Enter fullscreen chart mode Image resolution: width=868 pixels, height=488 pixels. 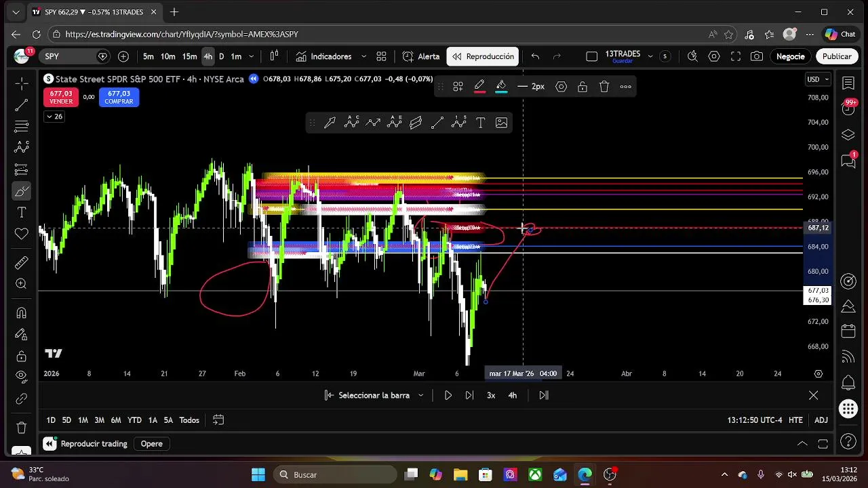pyautogui.click(x=736, y=56)
